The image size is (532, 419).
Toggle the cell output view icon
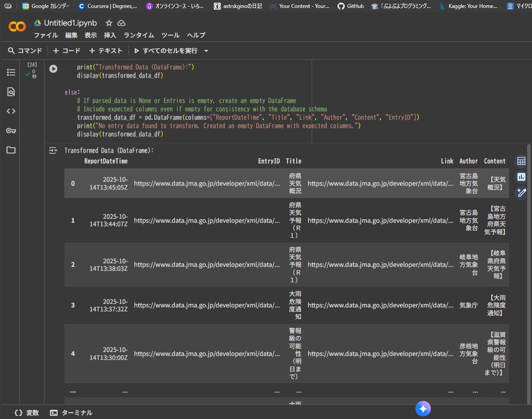tap(53, 150)
